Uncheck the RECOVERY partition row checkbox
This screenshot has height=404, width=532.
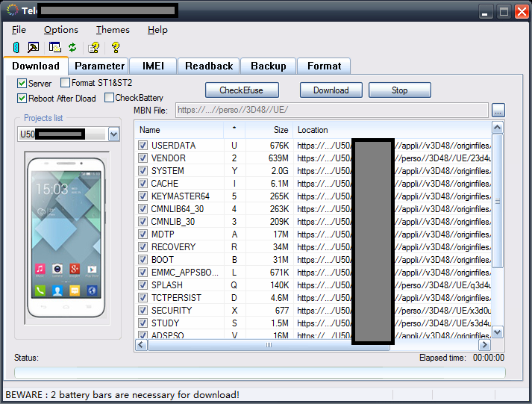click(x=143, y=247)
